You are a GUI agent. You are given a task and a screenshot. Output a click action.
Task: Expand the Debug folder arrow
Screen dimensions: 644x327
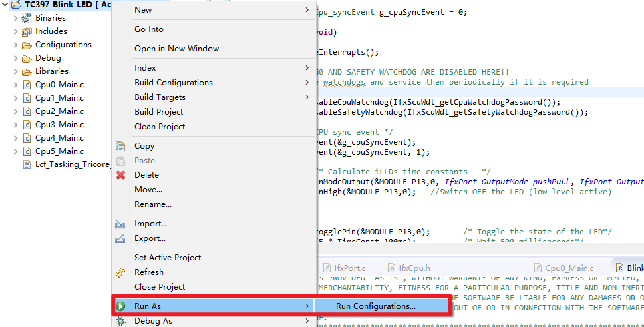(15, 58)
